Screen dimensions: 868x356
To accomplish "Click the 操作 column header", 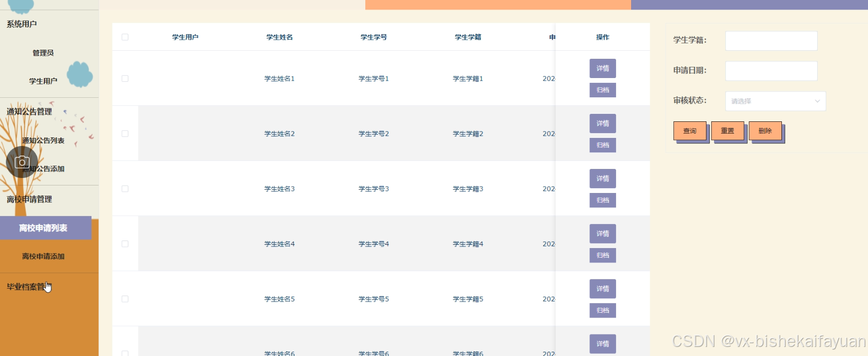I will click(603, 37).
